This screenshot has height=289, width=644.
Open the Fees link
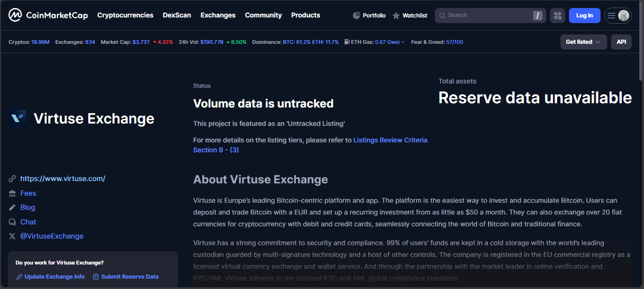[x=28, y=193]
